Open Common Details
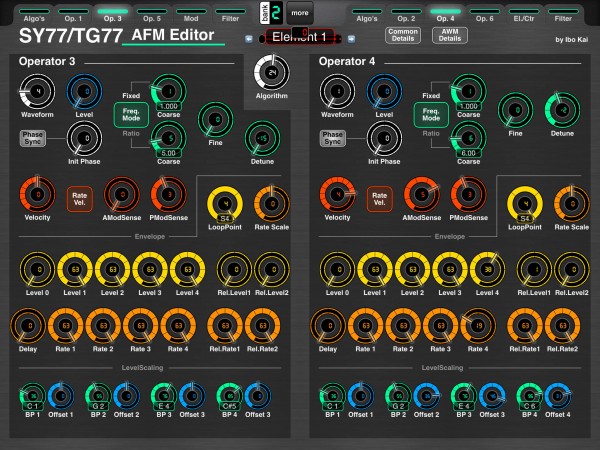600x450 pixels. (403, 35)
